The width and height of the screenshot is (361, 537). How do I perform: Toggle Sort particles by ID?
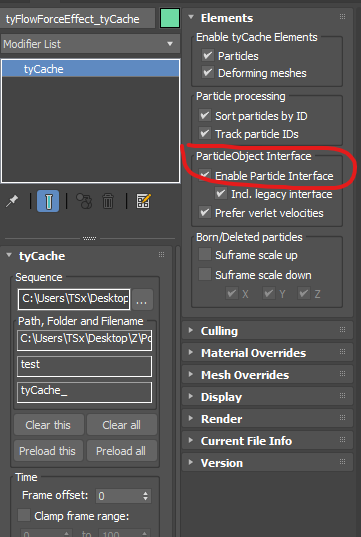click(205, 115)
